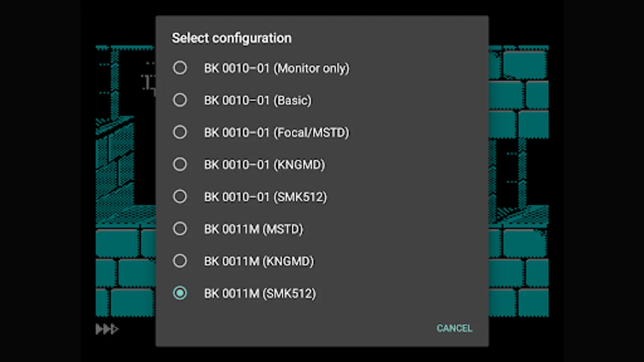The height and width of the screenshot is (362, 644).
Task: Click the "BK 0010-01 (Monitor only)" text label
Action: 277,68
